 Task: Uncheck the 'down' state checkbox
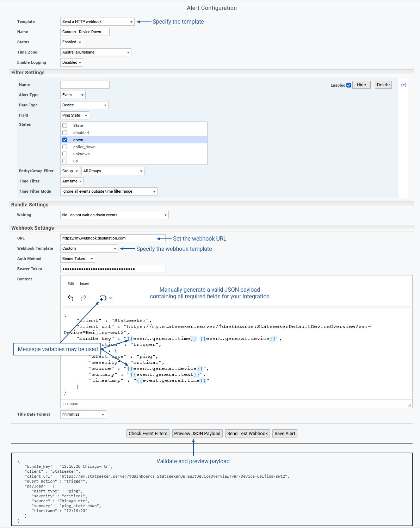pos(65,140)
